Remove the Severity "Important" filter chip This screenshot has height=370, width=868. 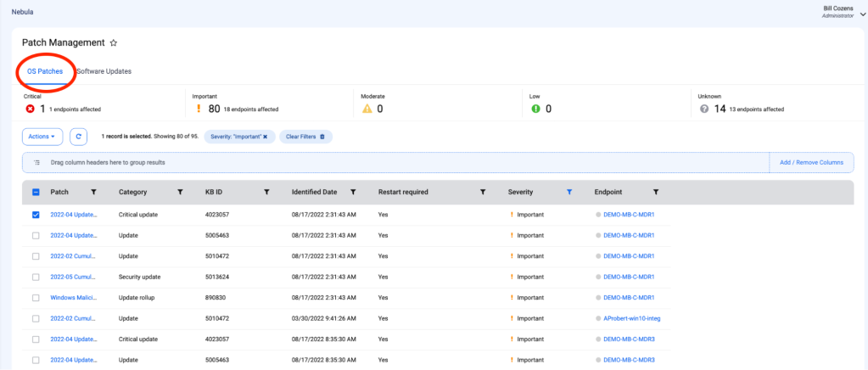pyautogui.click(x=265, y=136)
